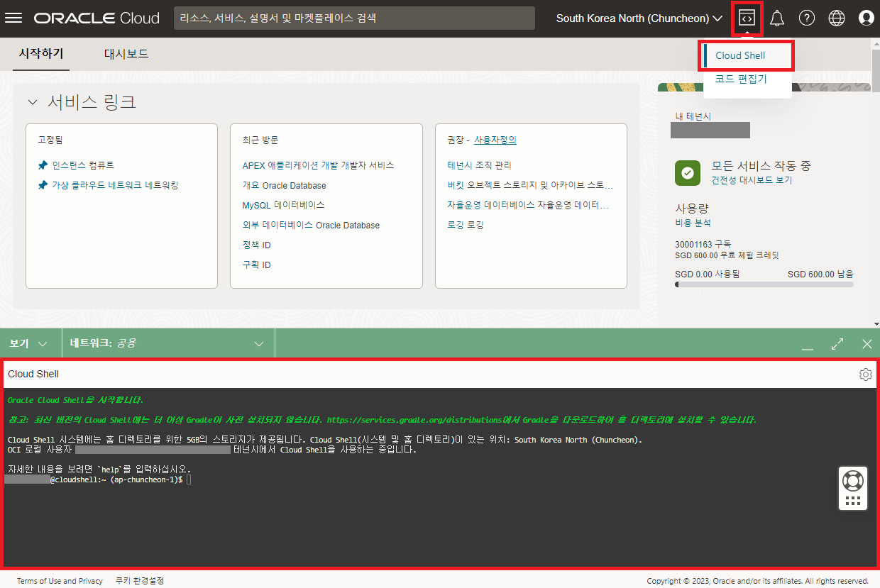Screen dimensions: 880x588
Task: Open 비용 분석 link
Action: click(x=693, y=223)
